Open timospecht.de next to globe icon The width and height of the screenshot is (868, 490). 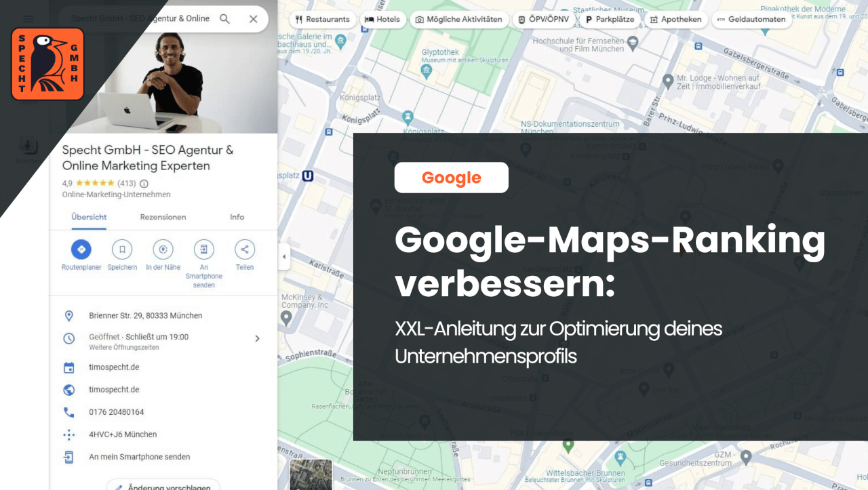click(x=114, y=390)
